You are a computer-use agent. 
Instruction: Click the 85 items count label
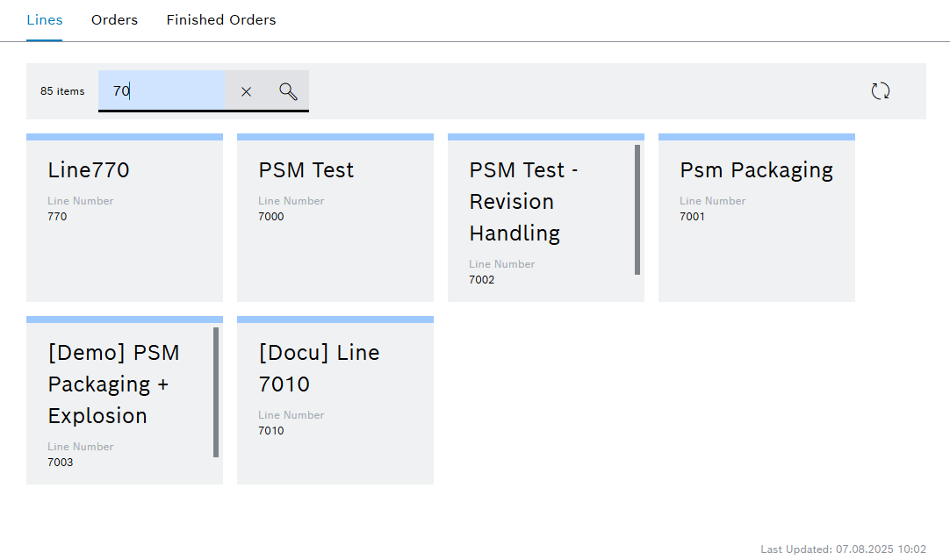pos(61,91)
